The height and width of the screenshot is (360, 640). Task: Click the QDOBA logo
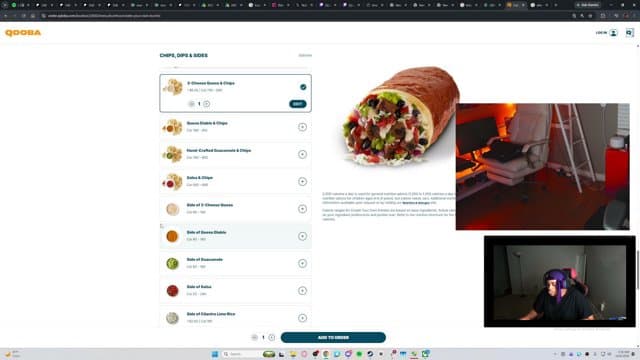point(23,33)
